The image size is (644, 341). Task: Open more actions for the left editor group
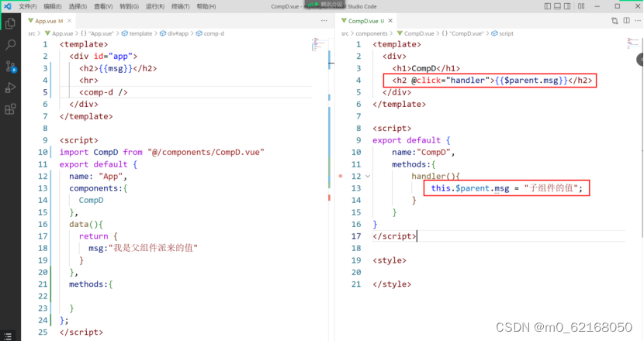point(324,20)
